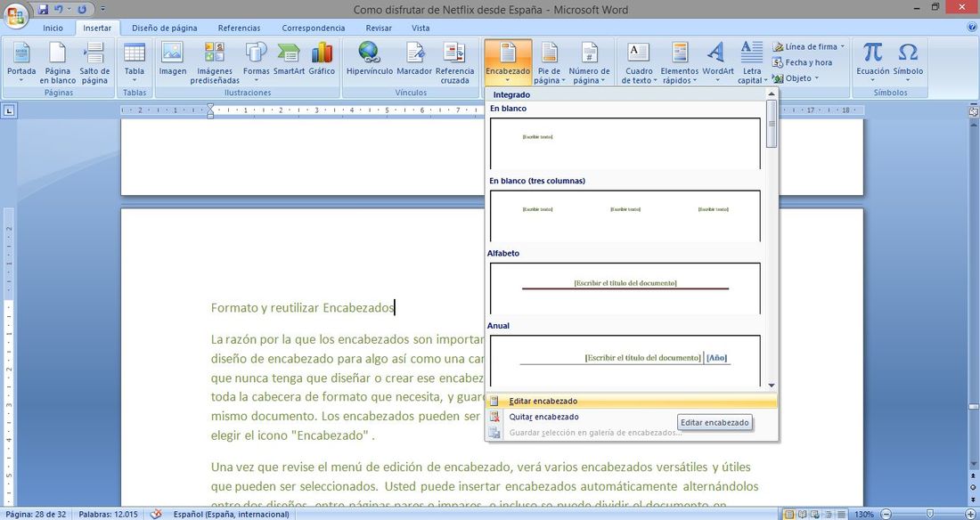This screenshot has height=520, width=980.
Task: Open Imágenes prediseñadas clip art
Action: point(215,62)
